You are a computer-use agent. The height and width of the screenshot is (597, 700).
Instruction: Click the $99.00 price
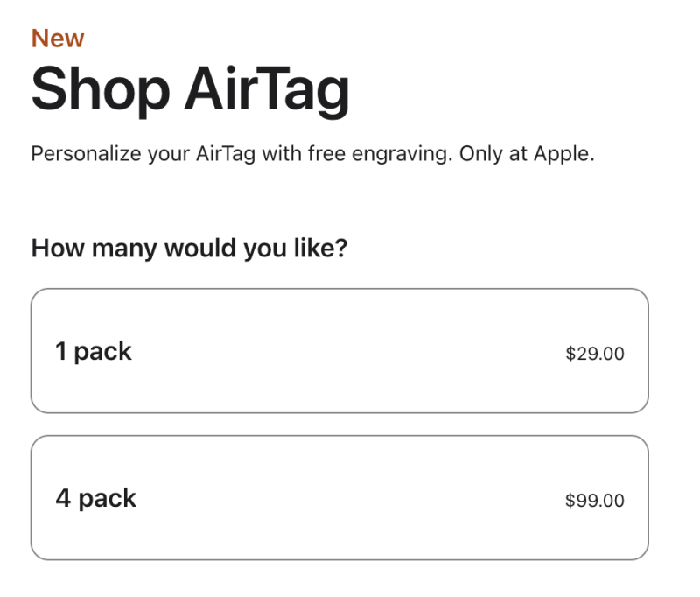pos(595,502)
